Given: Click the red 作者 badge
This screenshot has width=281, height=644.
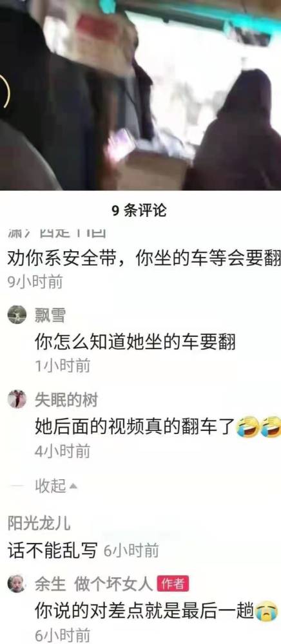Looking at the screenshot, I should click(x=173, y=583).
